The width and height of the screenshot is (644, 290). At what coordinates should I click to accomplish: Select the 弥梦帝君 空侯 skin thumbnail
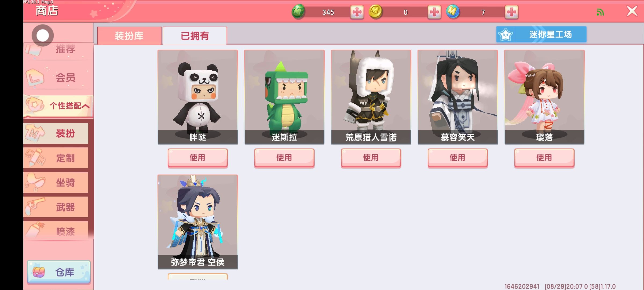pos(198,222)
